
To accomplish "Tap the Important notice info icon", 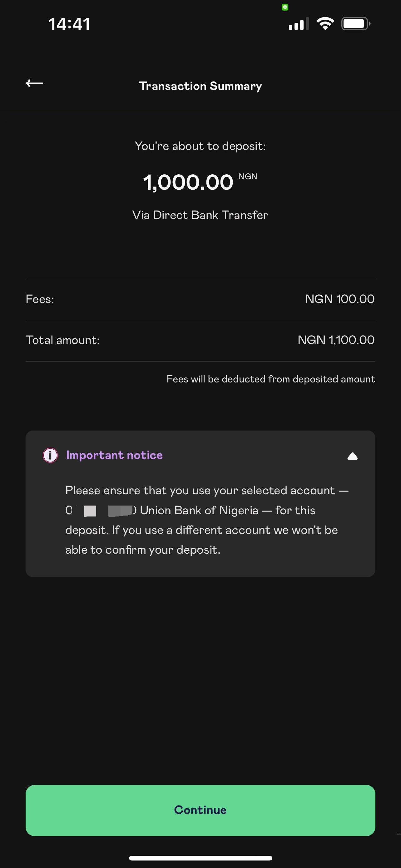I will pyautogui.click(x=50, y=456).
